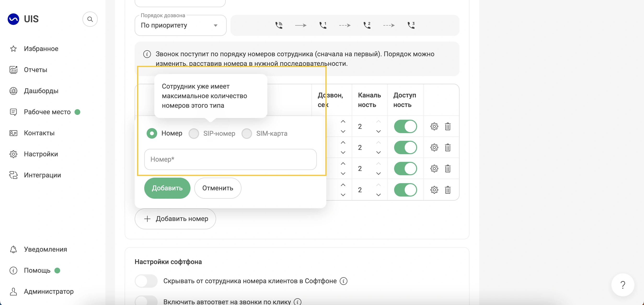
Task: Open the floating help question mark button
Action: [x=623, y=285]
